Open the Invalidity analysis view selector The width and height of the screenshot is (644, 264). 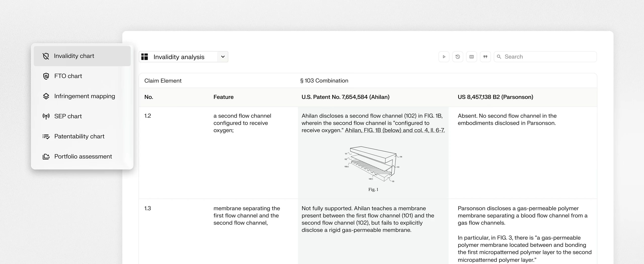click(x=183, y=57)
